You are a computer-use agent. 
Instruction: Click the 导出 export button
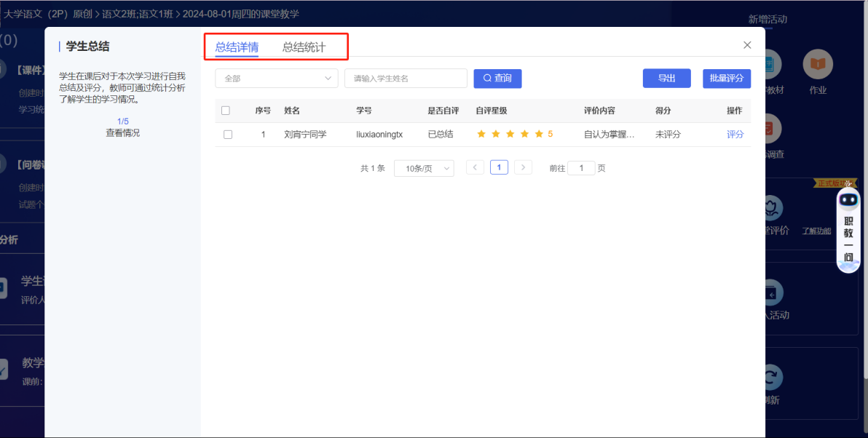(x=666, y=78)
